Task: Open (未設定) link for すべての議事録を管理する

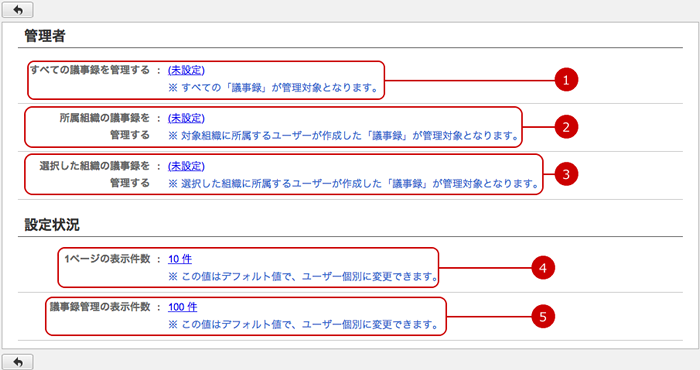Action: [186, 71]
